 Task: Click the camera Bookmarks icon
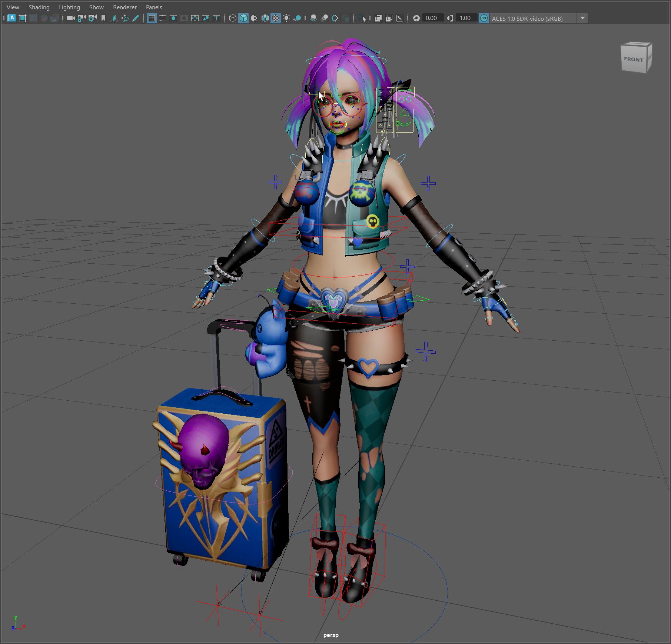[103, 18]
